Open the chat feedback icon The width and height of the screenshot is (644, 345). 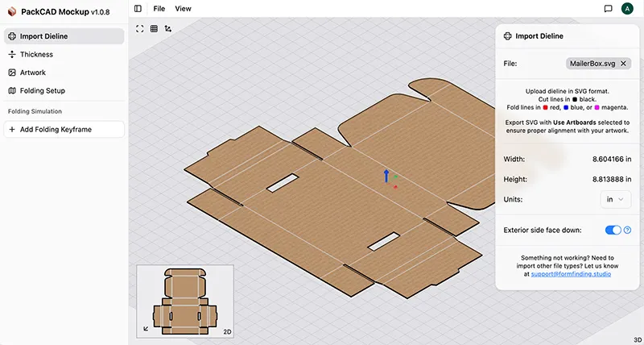click(608, 9)
